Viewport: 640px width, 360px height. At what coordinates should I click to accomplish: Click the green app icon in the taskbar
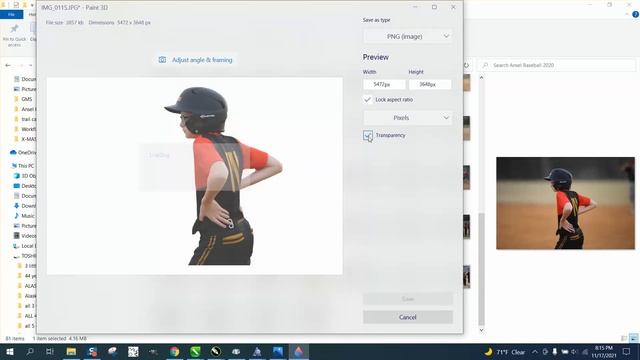[195, 351]
